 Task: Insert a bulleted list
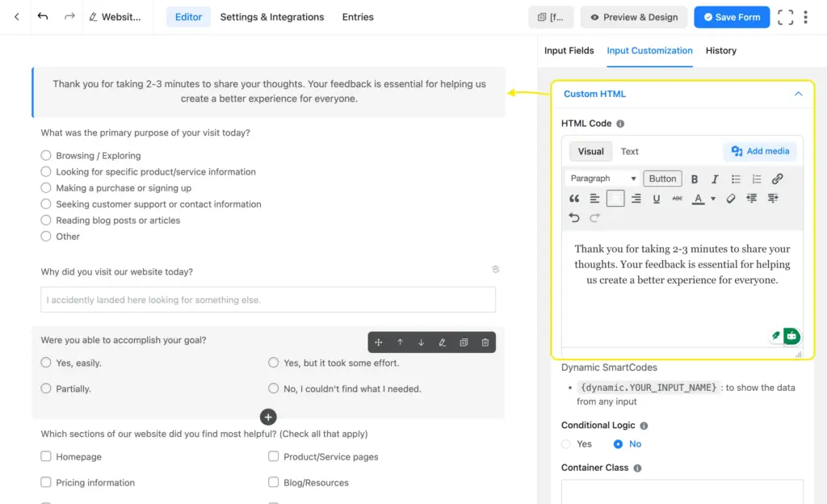[737, 178]
